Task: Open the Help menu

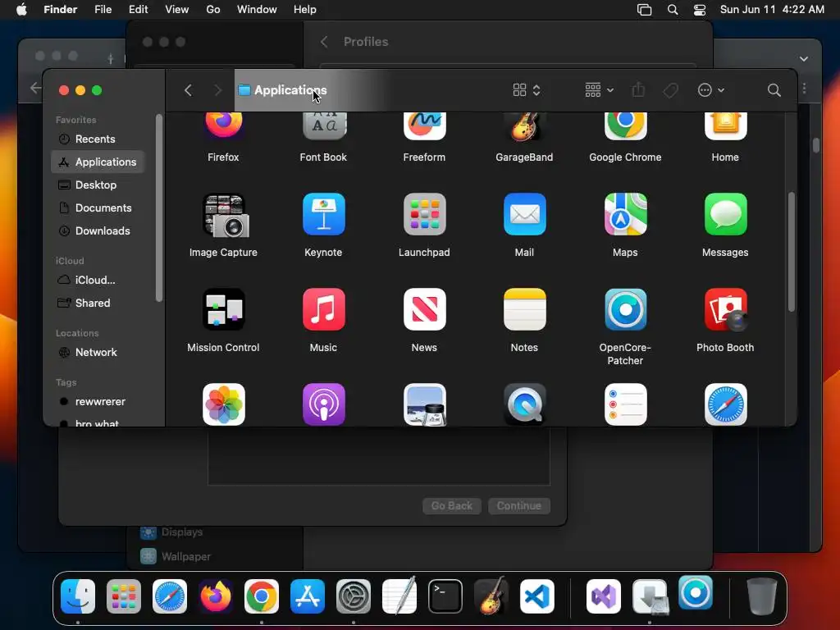Action: pyautogui.click(x=305, y=10)
